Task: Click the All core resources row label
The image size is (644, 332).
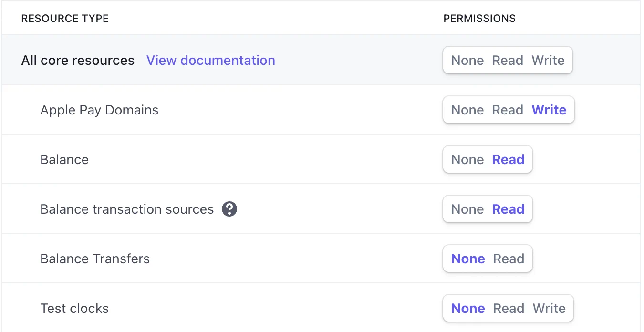Action: tap(78, 61)
